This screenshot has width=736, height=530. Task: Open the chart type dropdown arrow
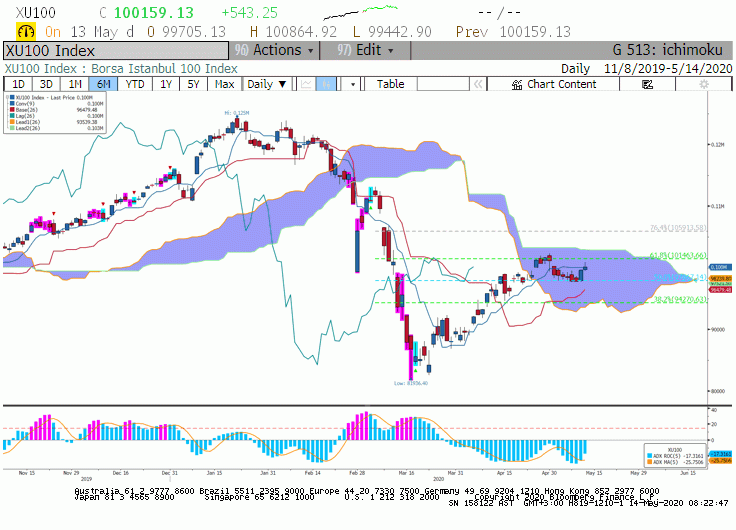pos(353,85)
